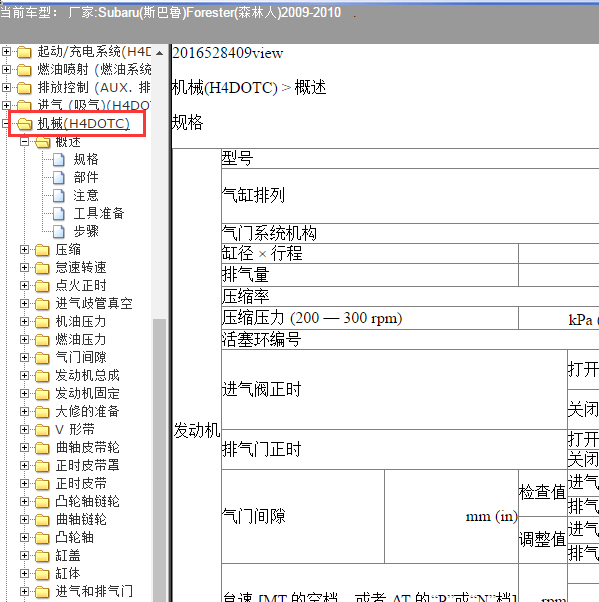599x602 pixels.
Task: Expand the 怠速转速 folder
Action: coord(24,268)
